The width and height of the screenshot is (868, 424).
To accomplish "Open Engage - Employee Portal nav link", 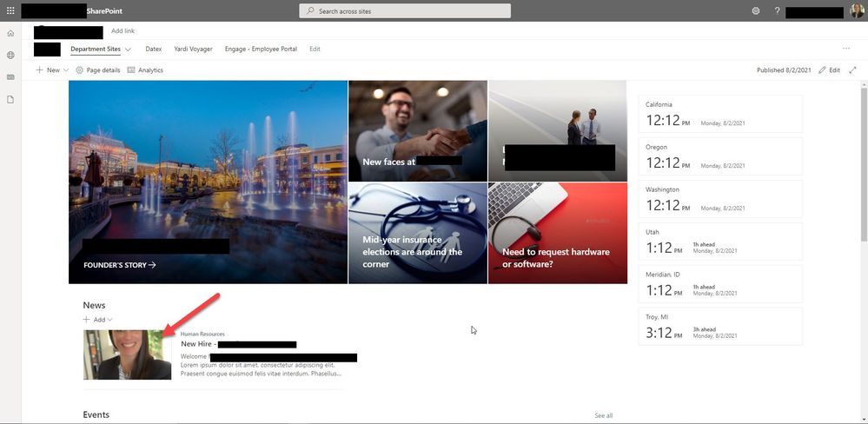I will pos(261,49).
